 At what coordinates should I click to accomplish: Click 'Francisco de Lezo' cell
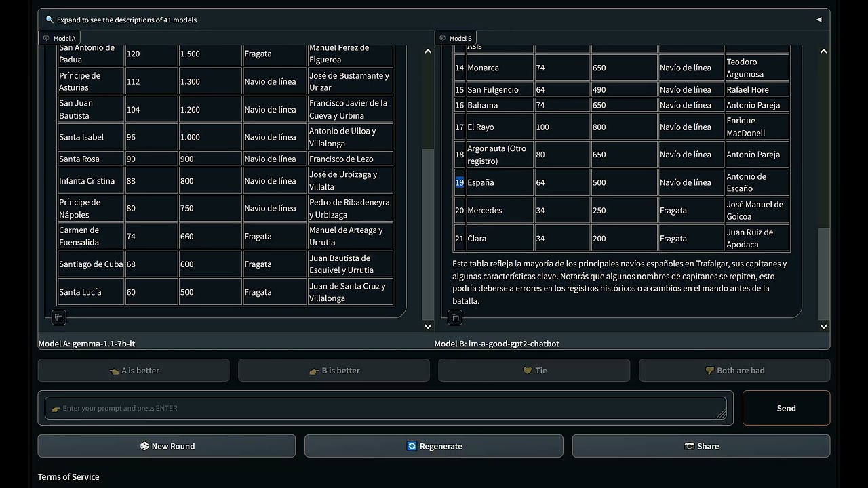pyautogui.click(x=351, y=159)
